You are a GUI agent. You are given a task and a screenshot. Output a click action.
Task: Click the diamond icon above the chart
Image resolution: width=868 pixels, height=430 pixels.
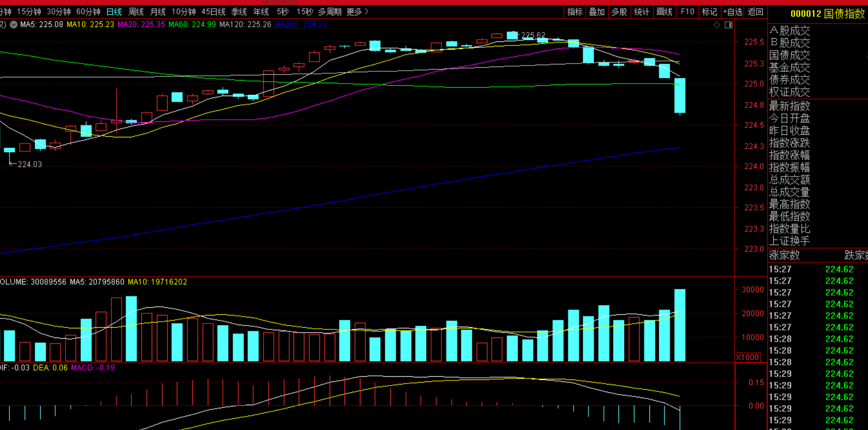click(716, 25)
